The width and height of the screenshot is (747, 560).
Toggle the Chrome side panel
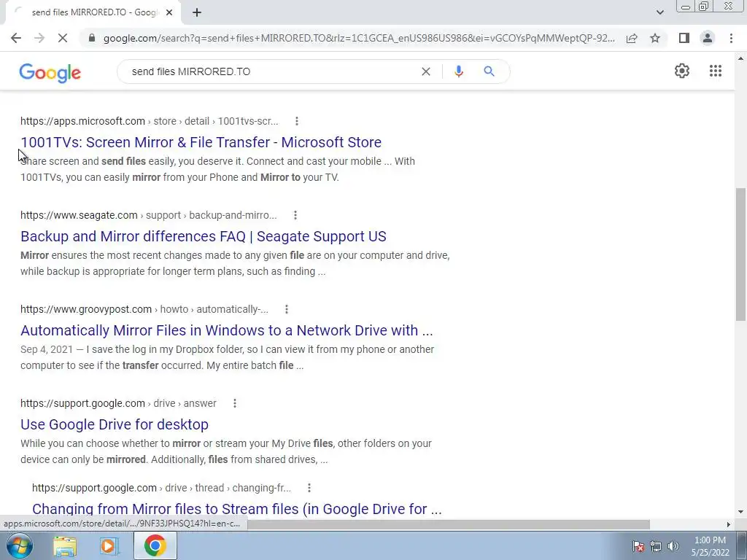[x=684, y=38]
